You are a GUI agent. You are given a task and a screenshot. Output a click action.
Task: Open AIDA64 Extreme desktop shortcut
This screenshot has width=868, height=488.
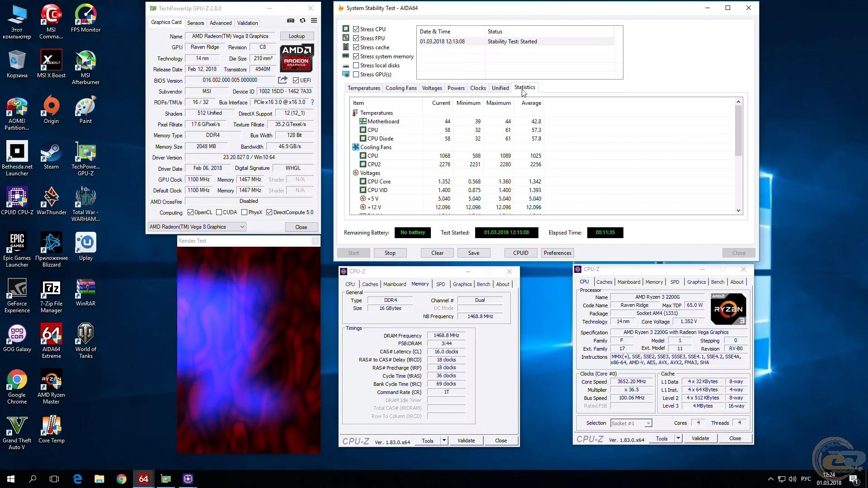[51, 342]
